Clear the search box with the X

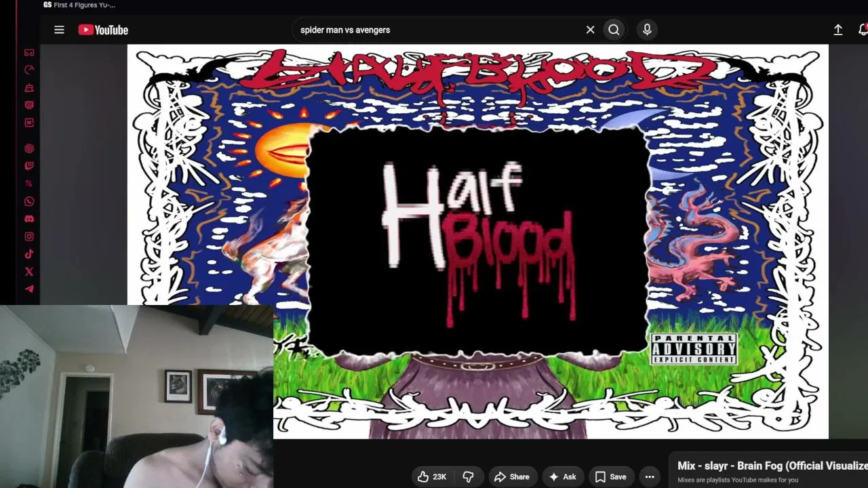590,30
